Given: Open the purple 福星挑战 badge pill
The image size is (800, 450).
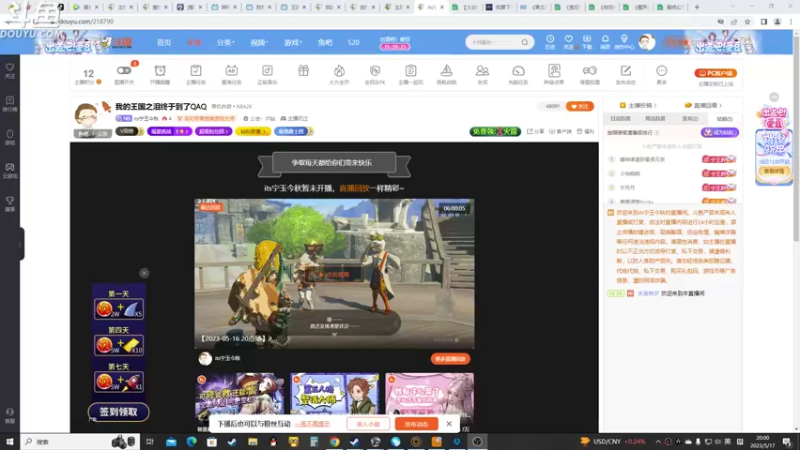Looking at the screenshot, I should pos(169,131).
